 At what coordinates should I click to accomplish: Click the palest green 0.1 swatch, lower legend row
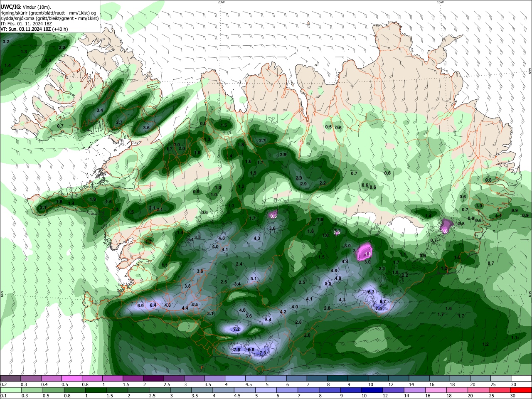[x=10, y=390]
